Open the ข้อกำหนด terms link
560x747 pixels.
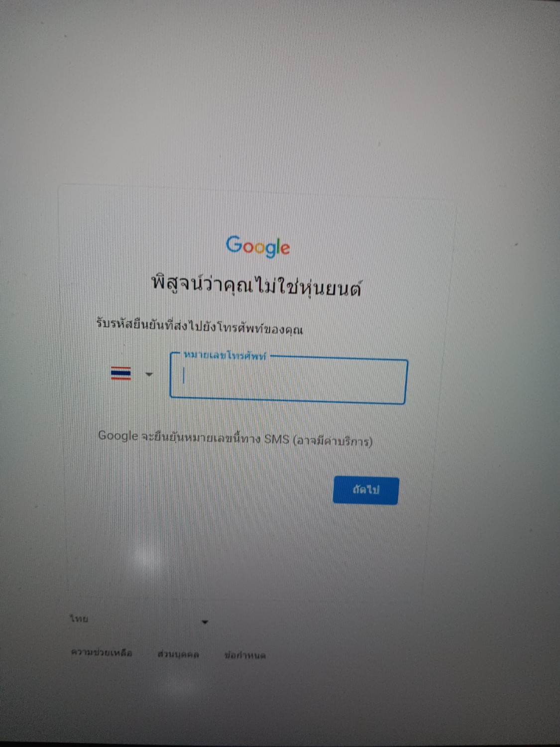(245, 655)
